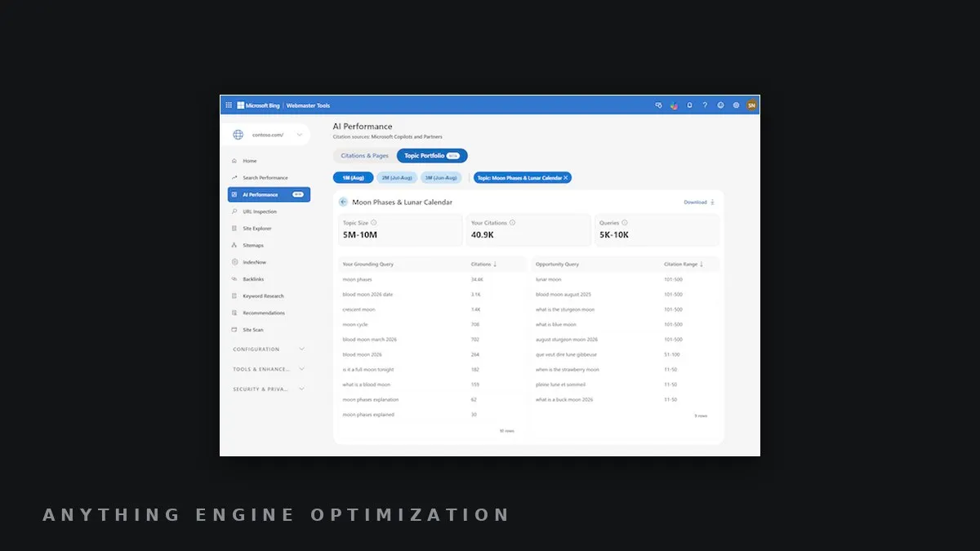
Task: Click the globe icon beside contoso.com
Action: pos(238,135)
